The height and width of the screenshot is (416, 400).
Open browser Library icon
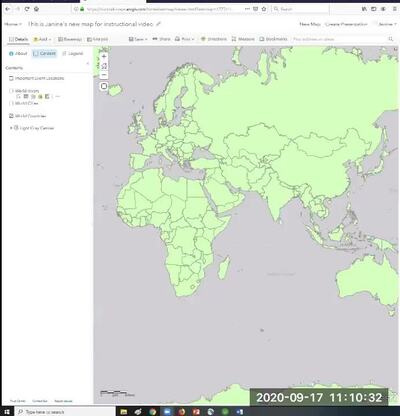pos(364,9)
